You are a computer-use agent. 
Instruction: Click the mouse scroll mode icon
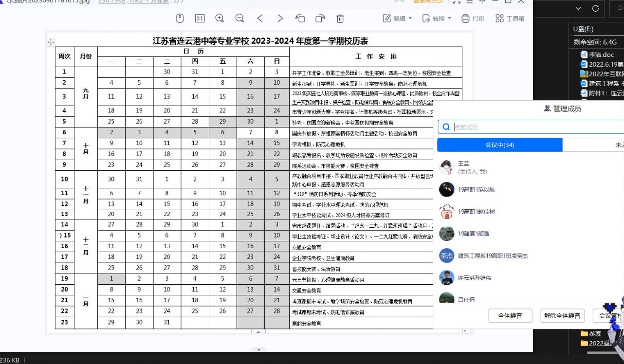180,18
